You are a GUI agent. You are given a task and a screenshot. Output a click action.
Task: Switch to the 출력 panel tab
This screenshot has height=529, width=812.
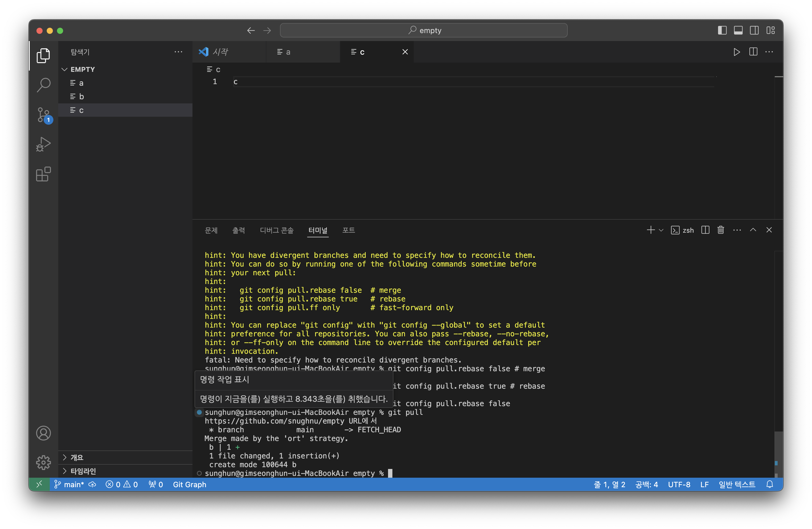tap(238, 230)
